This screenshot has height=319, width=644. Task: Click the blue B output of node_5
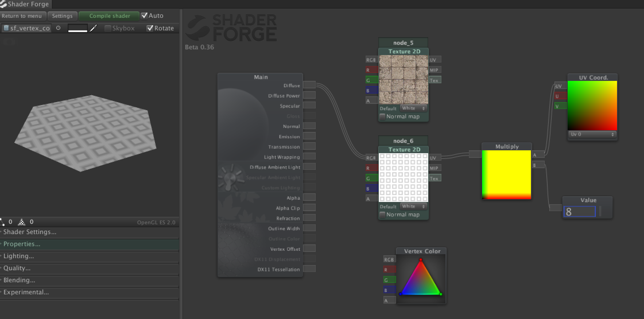click(372, 90)
